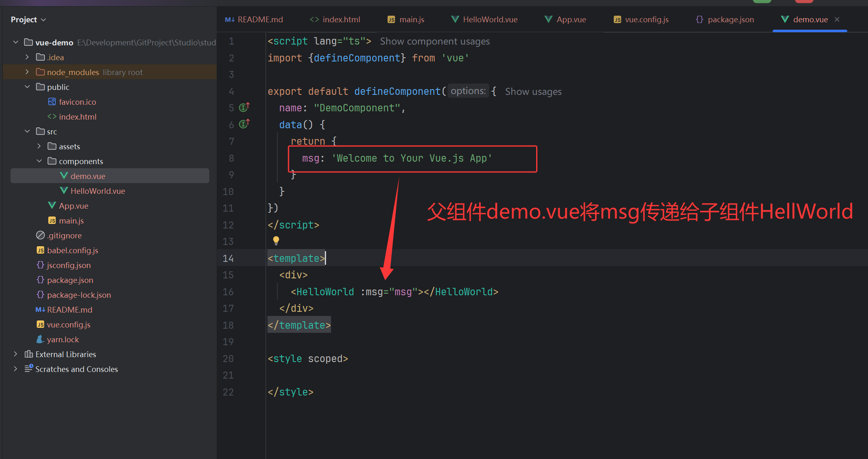This screenshot has width=868, height=459.
Task: Collapse the vue-demo root folder
Action: point(16,42)
